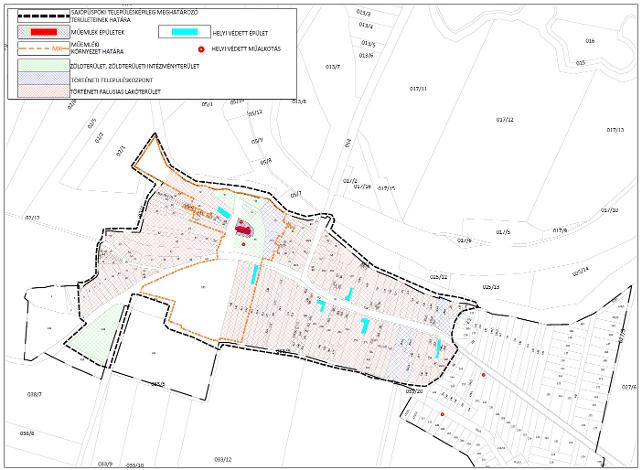Click the red monument building on the map
Screen dimensions: 642x470
pos(242,230)
